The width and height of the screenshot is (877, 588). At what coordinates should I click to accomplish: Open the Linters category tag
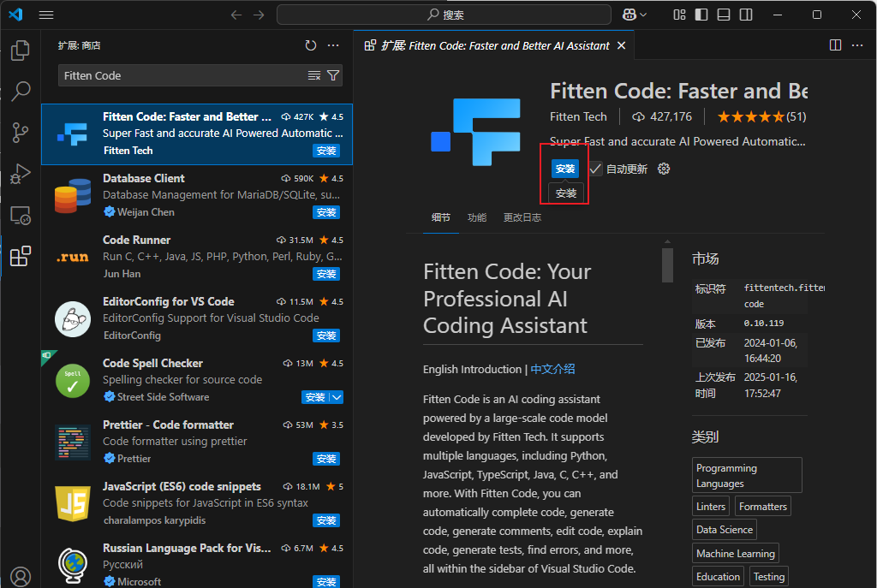711,507
